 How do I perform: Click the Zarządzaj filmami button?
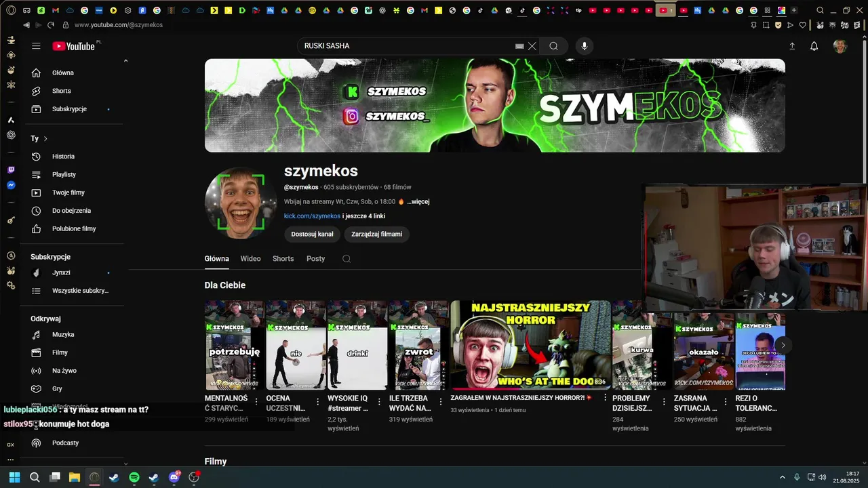pyautogui.click(x=376, y=234)
